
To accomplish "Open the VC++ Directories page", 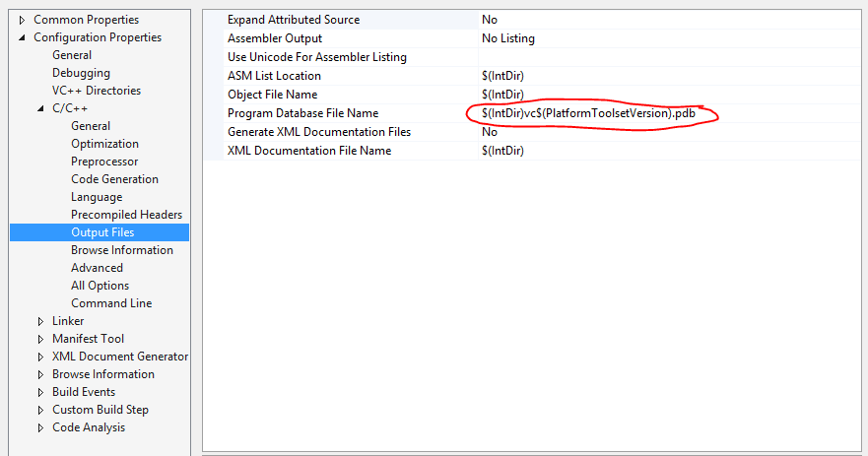I will click(96, 91).
